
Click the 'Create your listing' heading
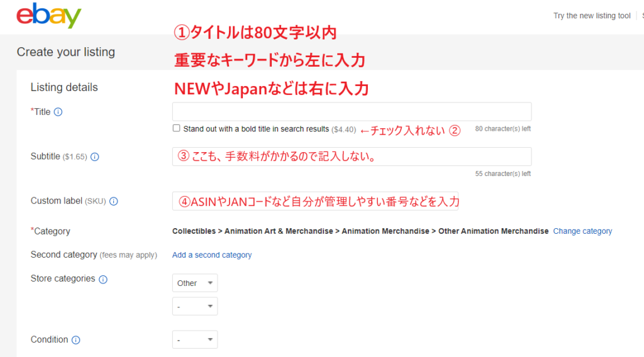click(x=65, y=52)
